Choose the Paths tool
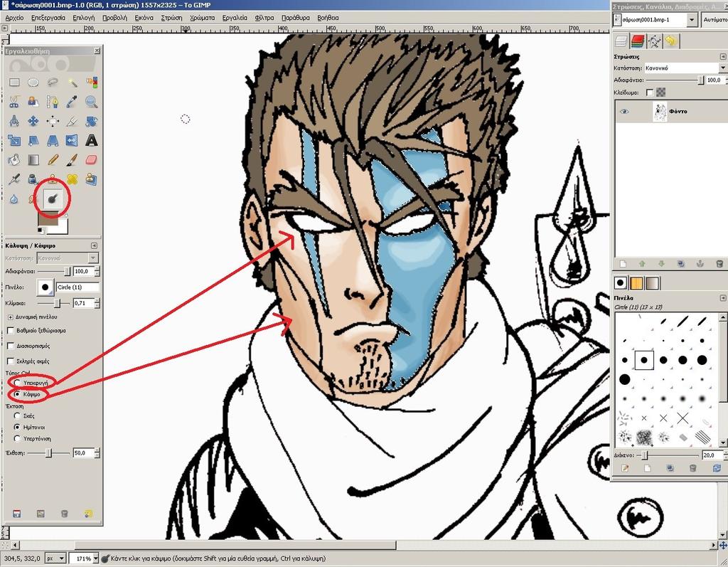The width and height of the screenshot is (728, 567). tap(53, 102)
